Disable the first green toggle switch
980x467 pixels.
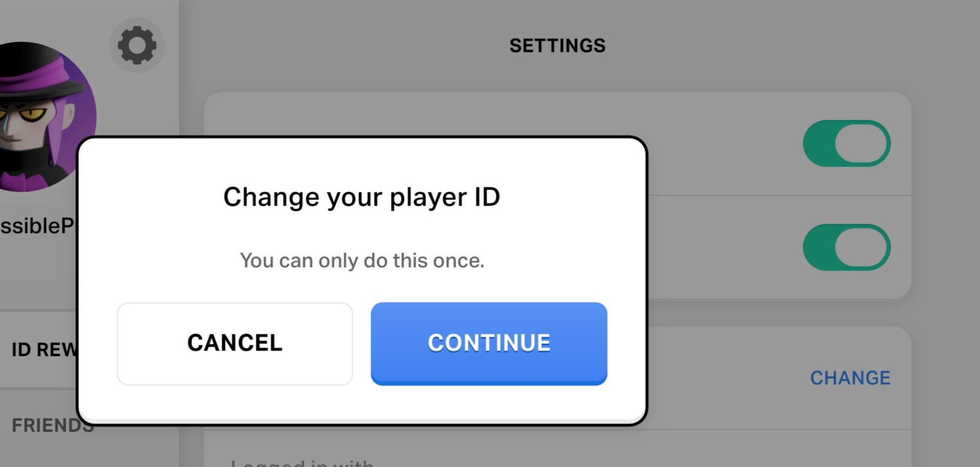847,143
